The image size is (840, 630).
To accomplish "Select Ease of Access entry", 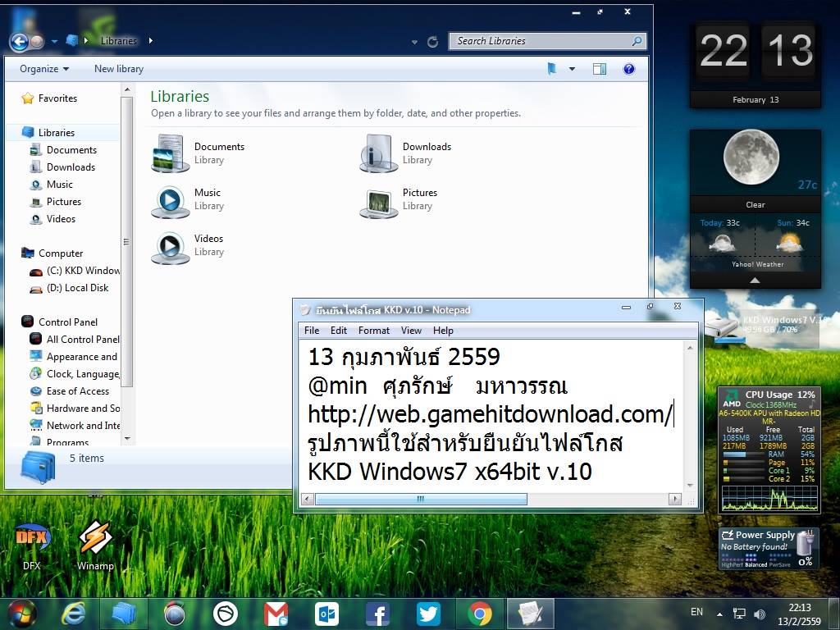I will click(x=78, y=390).
